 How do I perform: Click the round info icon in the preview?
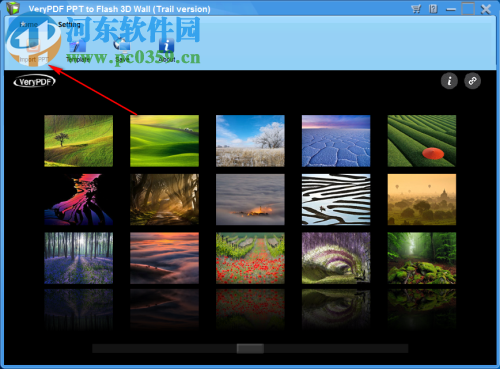(x=449, y=81)
